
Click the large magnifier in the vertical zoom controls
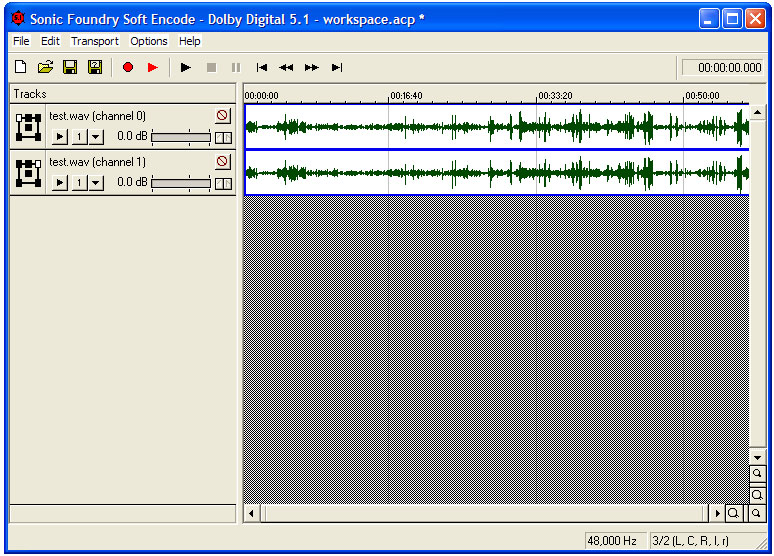[757, 495]
